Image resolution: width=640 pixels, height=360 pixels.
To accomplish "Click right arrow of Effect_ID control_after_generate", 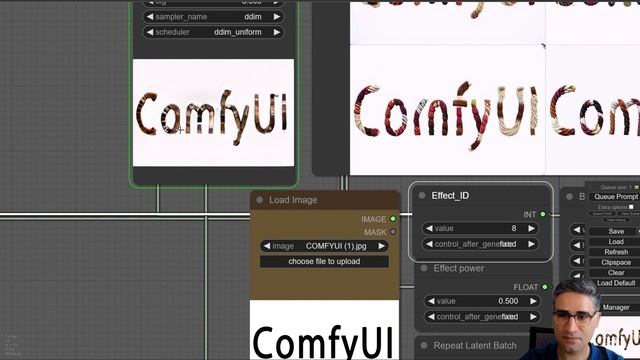I will coord(531,244).
